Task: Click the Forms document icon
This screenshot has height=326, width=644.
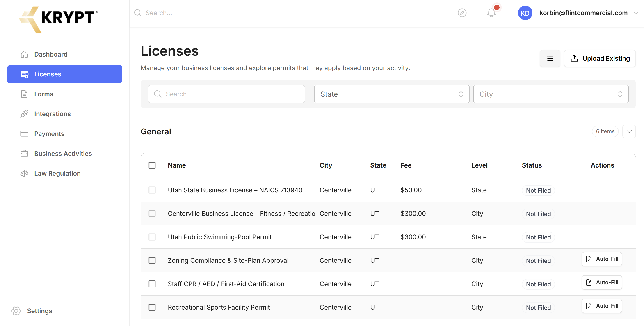Action: tap(24, 94)
